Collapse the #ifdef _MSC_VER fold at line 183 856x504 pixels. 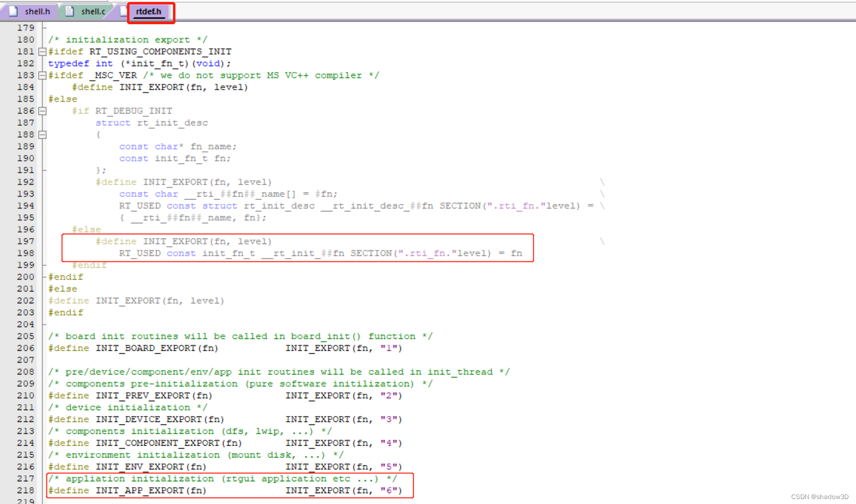43,75
